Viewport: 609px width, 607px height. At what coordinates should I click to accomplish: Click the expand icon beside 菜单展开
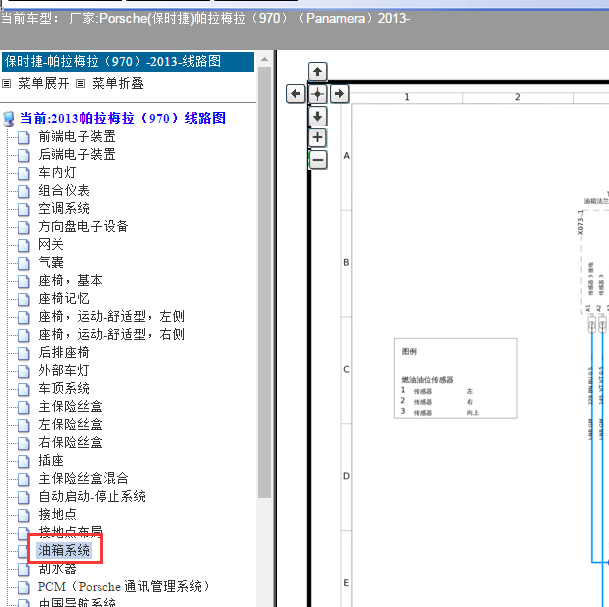[7, 83]
